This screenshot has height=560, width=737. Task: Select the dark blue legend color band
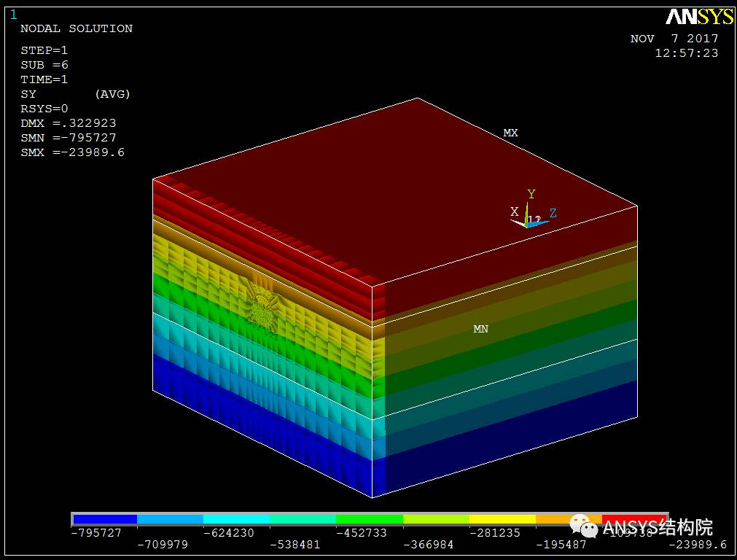105,519
